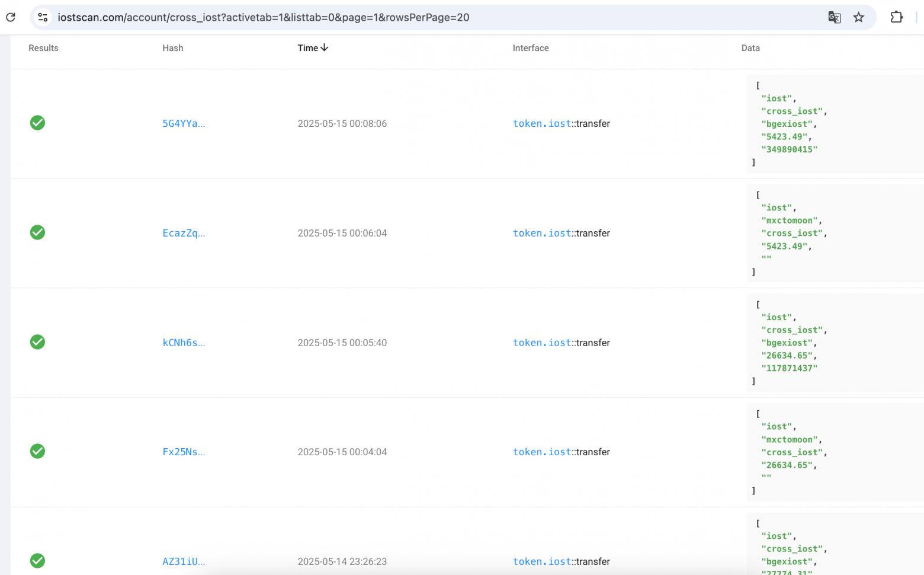This screenshot has height=575, width=924.
Task: Click the Interface column header
Action: coord(531,48)
